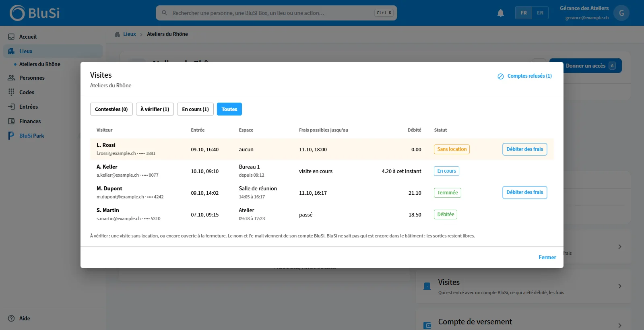Click the Finances sidebar icon
Image resolution: width=644 pixels, height=330 pixels.
point(11,121)
